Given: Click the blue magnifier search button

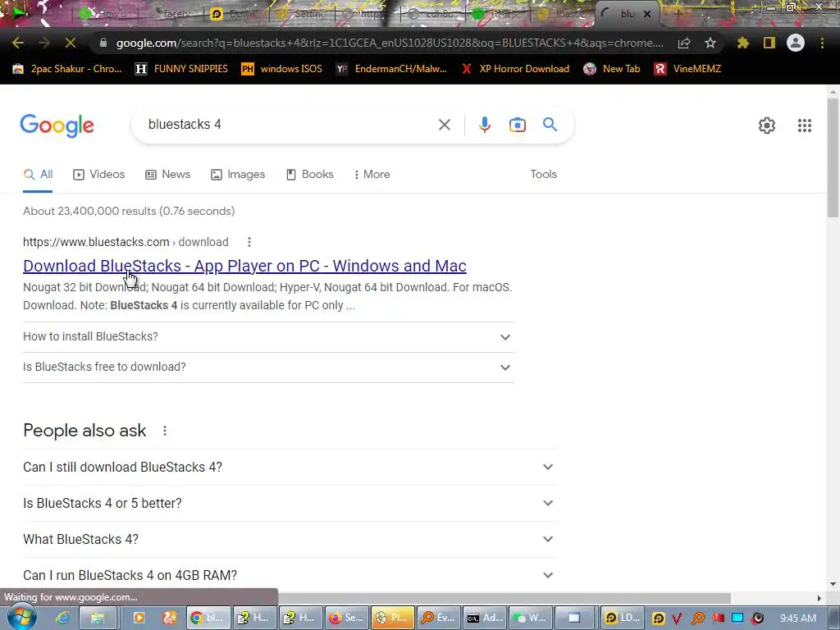Looking at the screenshot, I should coord(550,125).
